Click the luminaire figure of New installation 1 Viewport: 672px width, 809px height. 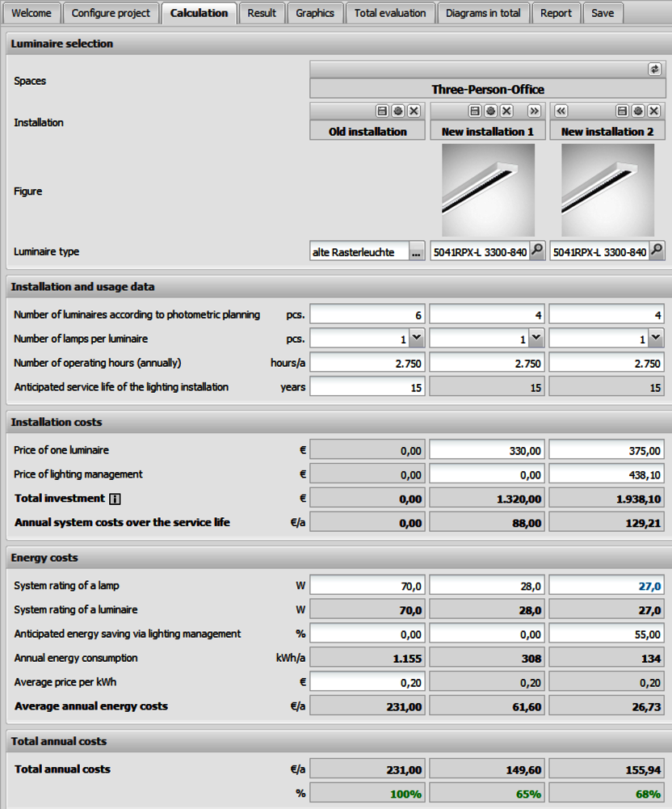488,190
